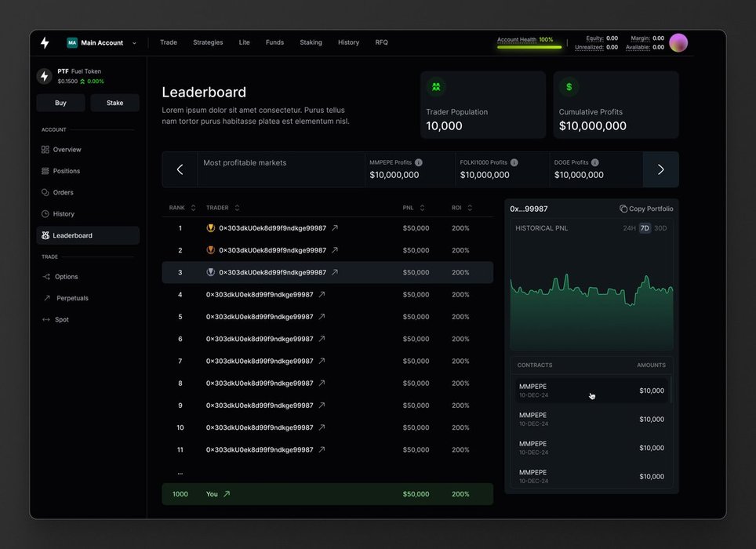Screen dimensions: 756x549
Task: Sort the leaderboard by ROI column
Action: tap(470, 208)
